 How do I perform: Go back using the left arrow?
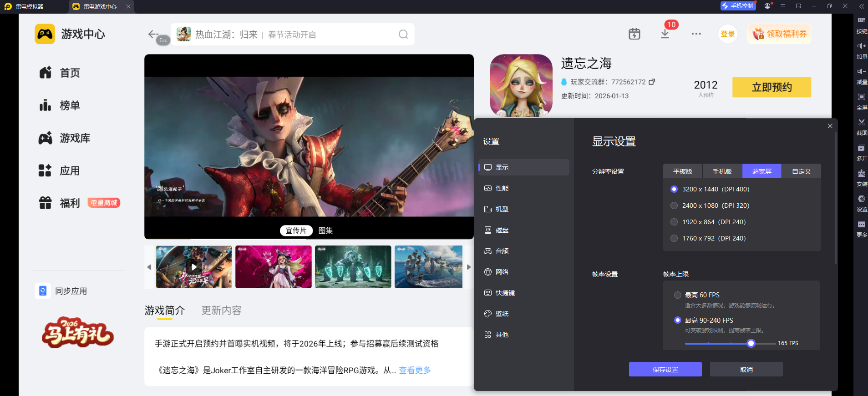tap(153, 34)
